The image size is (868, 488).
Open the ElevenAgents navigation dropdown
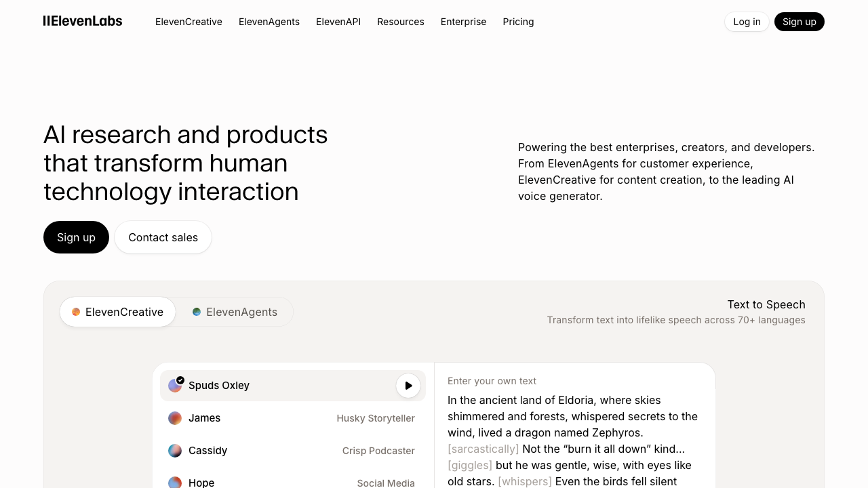[269, 22]
